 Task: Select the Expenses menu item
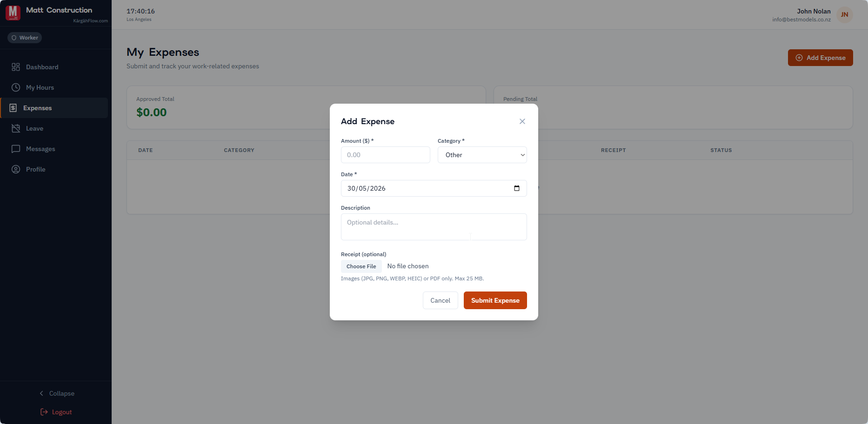[54, 108]
